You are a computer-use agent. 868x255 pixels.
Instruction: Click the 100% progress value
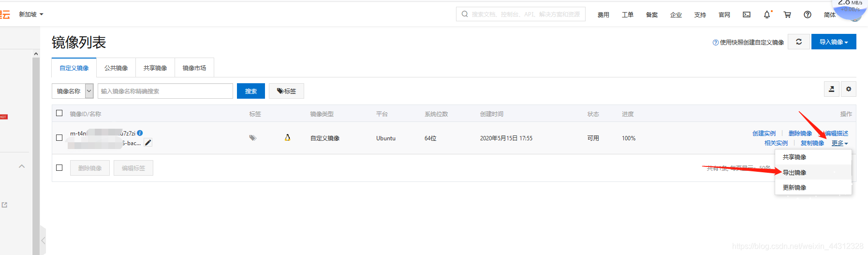(629, 138)
